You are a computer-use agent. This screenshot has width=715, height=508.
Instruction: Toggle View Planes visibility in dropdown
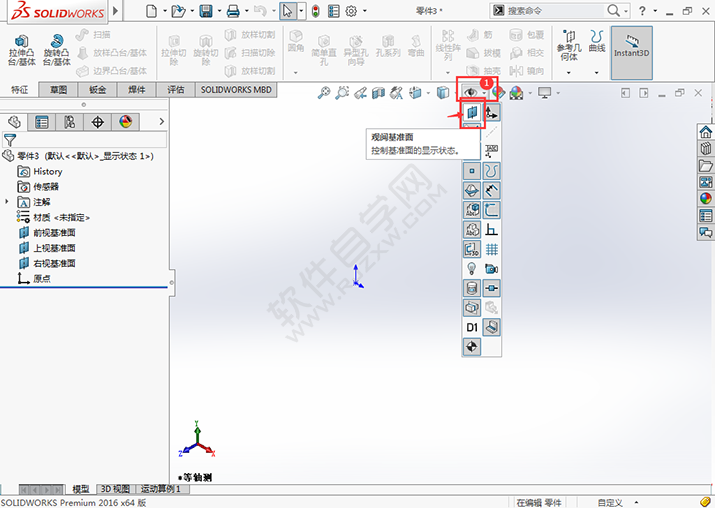[473, 113]
